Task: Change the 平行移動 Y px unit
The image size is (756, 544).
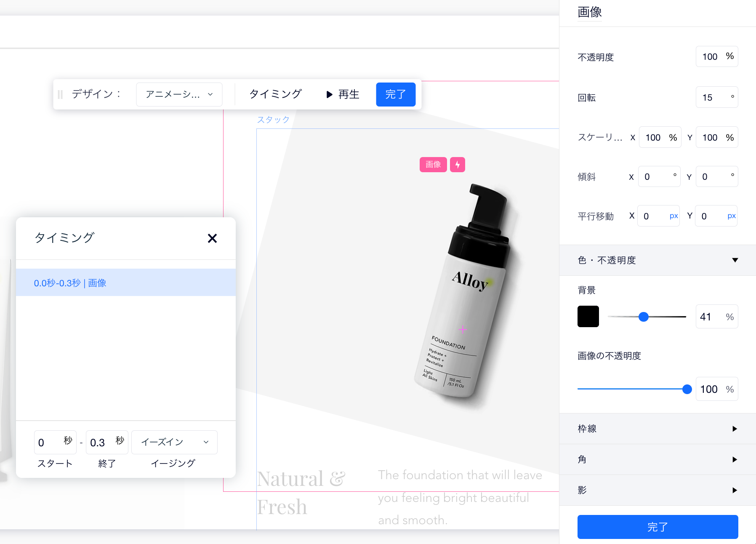Action: pos(732,216)
